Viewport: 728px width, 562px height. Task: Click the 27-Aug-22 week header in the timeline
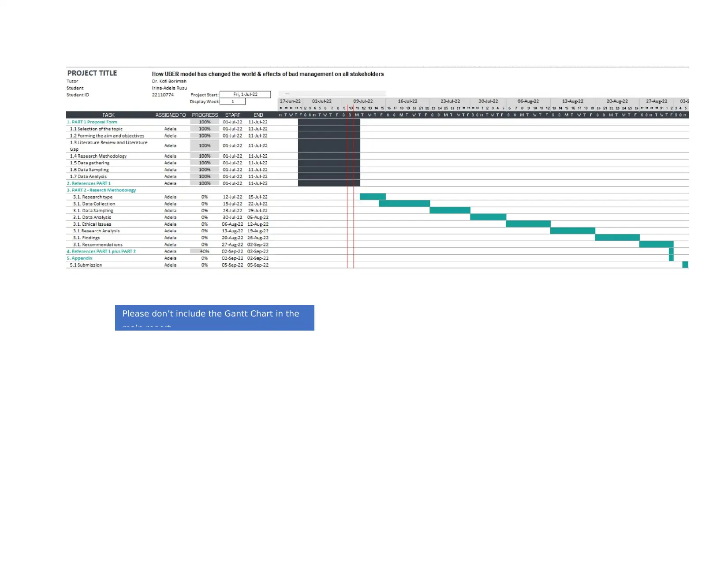pos(657,101)
